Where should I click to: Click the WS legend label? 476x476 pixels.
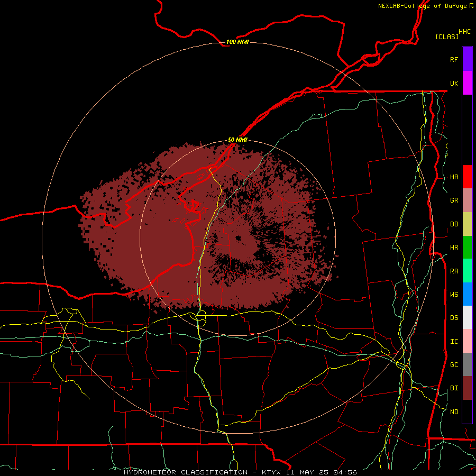pos(454,294)
